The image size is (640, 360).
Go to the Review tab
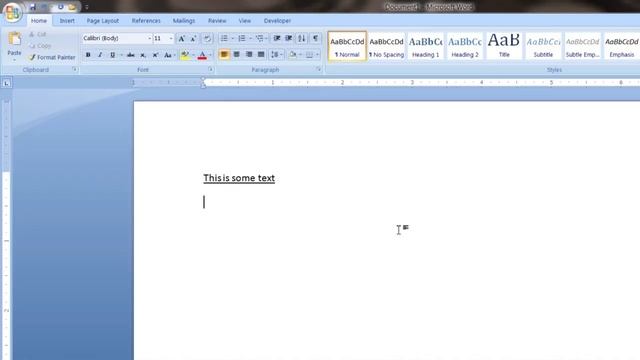pyautogui.click(x=217, y=21)
